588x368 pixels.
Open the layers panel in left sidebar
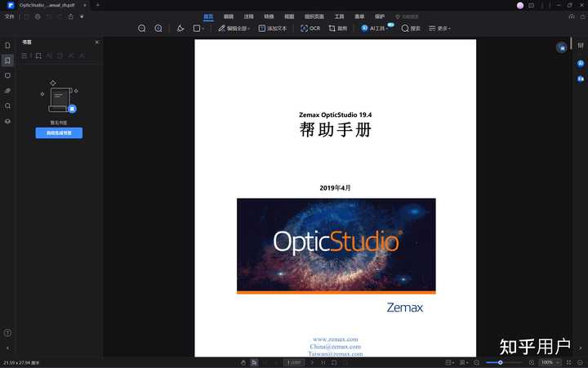coord(7,121)
